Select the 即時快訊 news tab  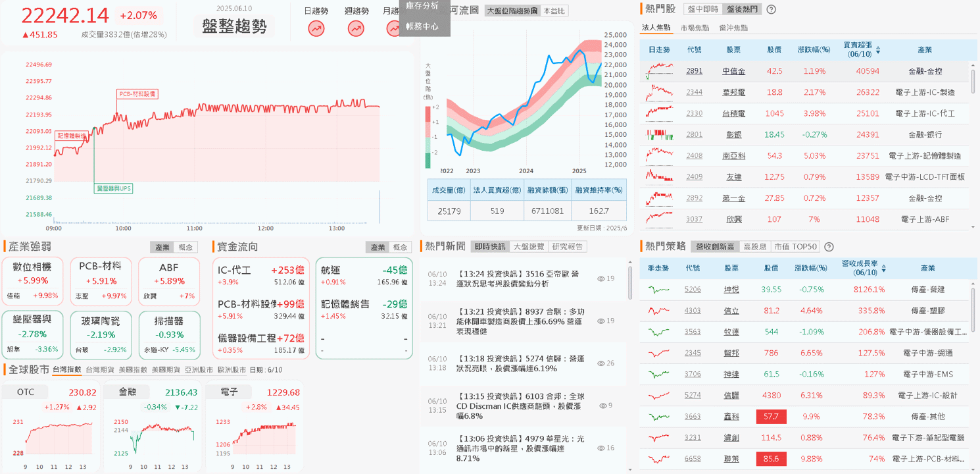(x=491, y=246)
